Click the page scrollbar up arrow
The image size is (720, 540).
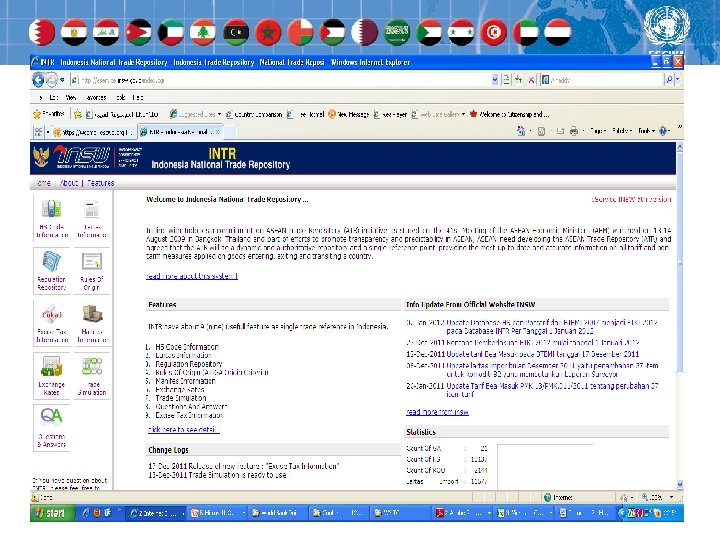tap(680, 147)
